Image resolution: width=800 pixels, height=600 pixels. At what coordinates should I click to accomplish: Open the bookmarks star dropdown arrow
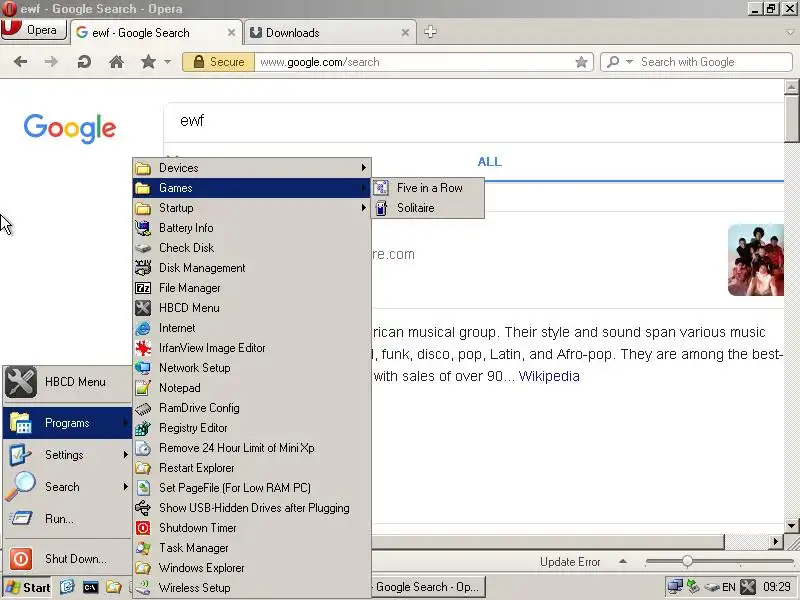tap(167, 62)
